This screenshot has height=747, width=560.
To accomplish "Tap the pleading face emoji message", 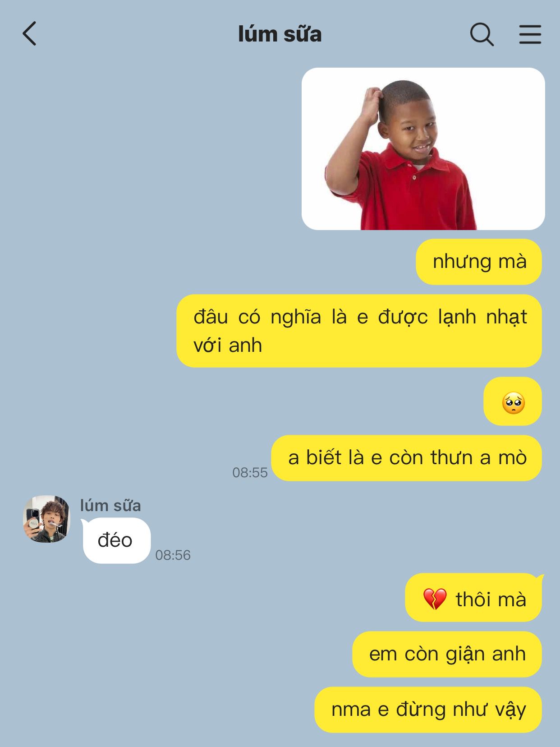I will point(513,401).
